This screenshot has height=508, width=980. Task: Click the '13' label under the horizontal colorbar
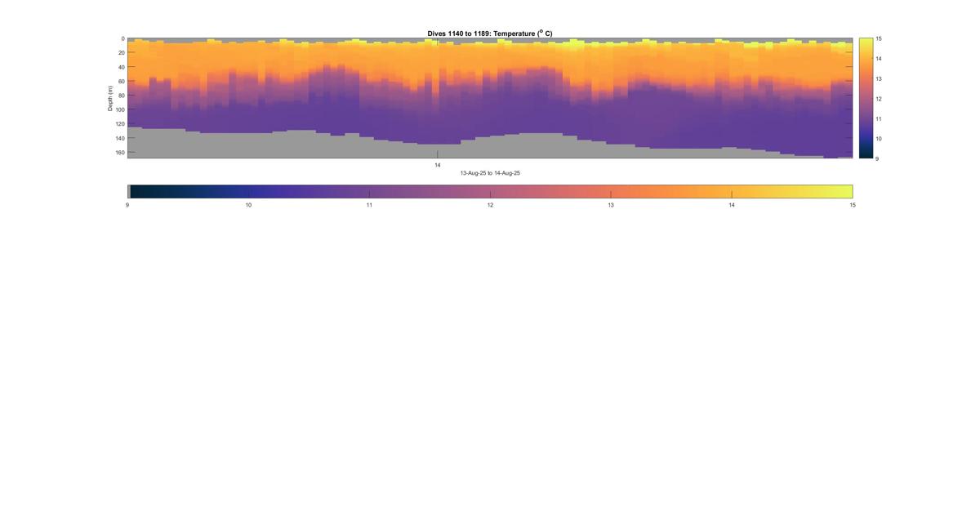(x=611, y=205)
